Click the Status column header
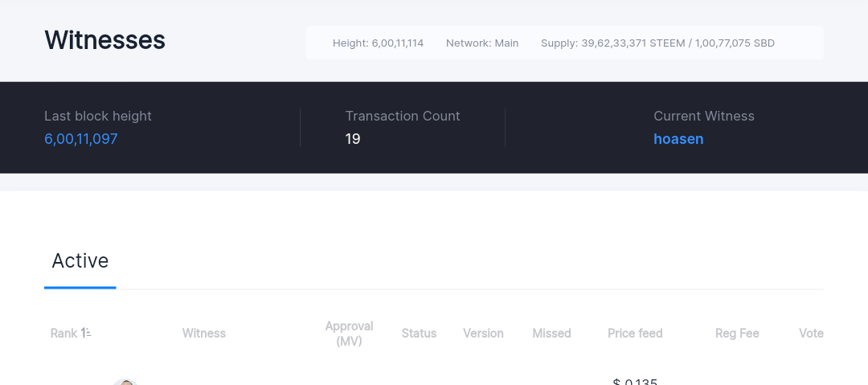868x385 pixels. pos(419,334)
